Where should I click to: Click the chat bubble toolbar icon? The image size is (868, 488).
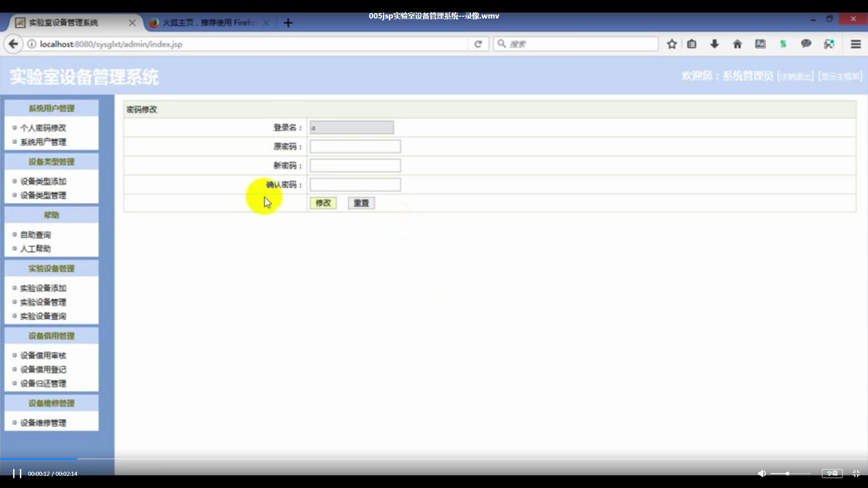click(806, 44)
